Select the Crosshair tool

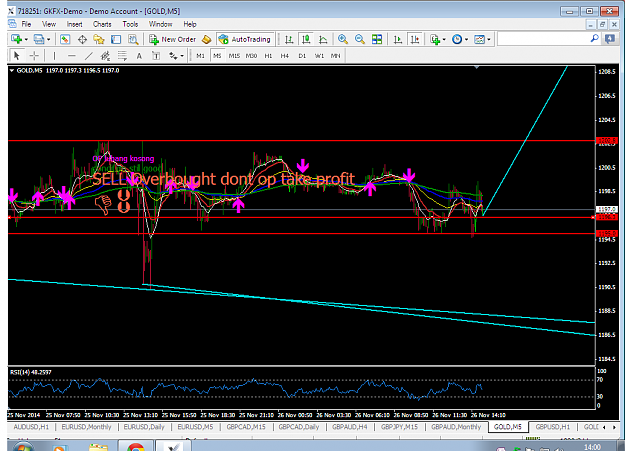click(x=34, y=56)
